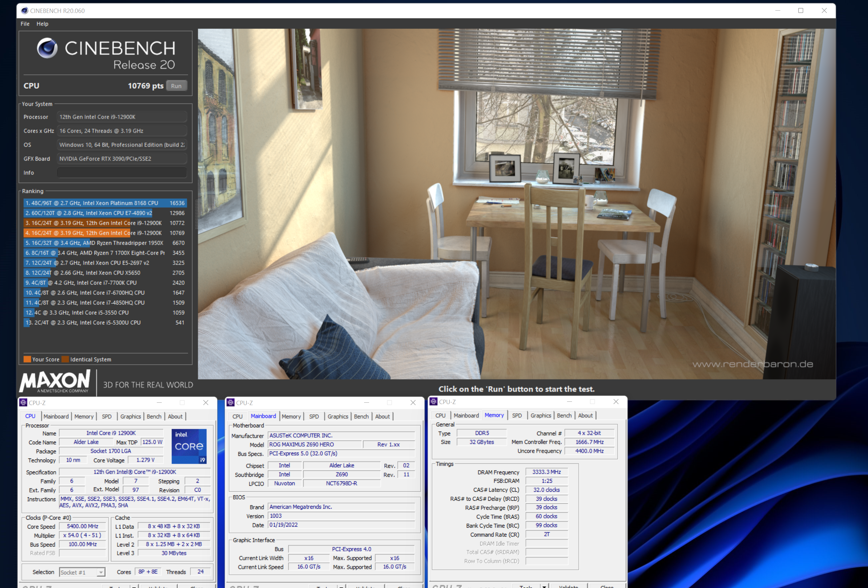Click the Level 3 cache value 30 MBytes
This screenshot has width=868, height=588.
coord(174,553)
